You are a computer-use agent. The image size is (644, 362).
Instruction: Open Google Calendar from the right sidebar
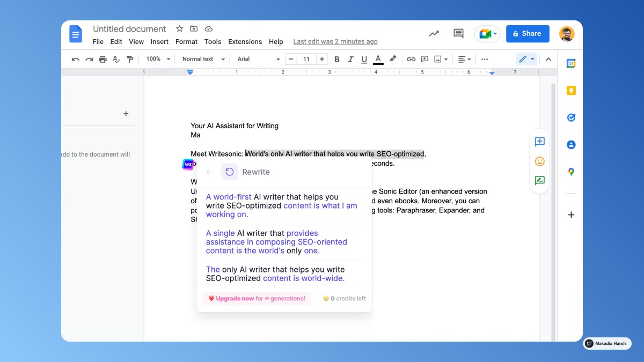[570, 63]
